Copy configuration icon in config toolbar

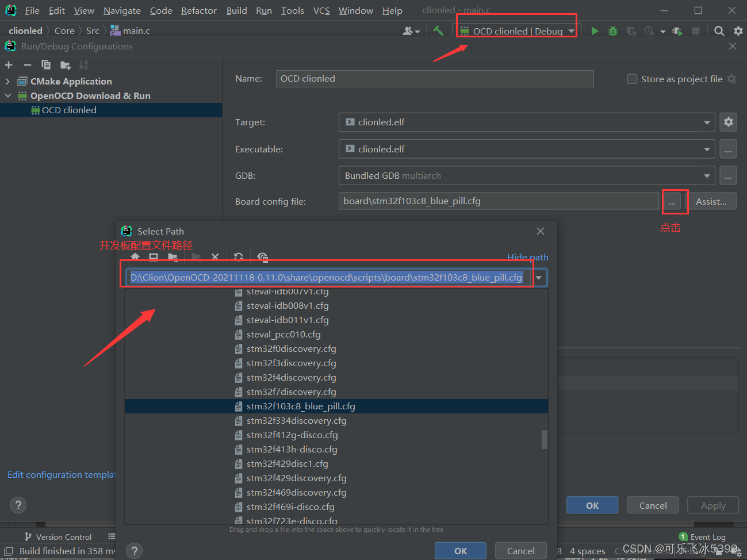pos(46,65)
